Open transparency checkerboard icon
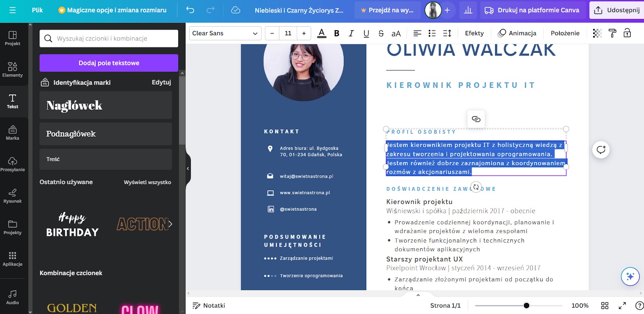The height and width of the screenshot is (314, 644). tap(597, 33)
